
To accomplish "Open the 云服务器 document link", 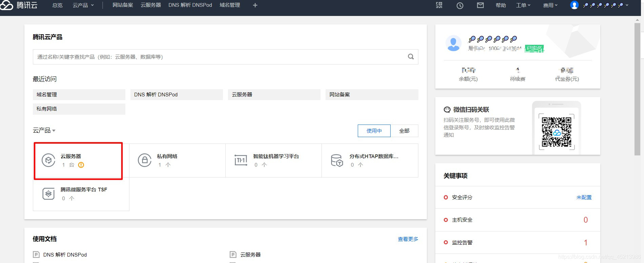I will [x=250, y=255].
